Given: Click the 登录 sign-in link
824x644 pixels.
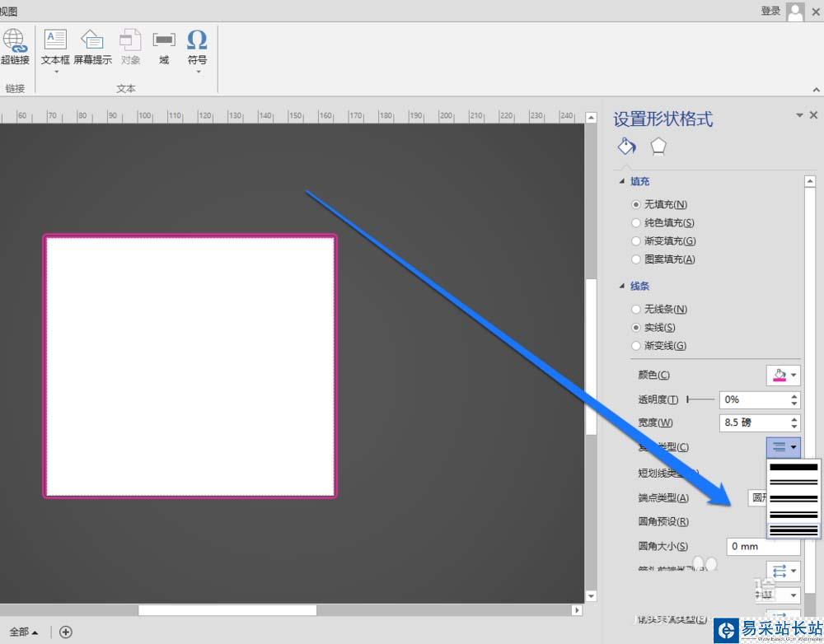Looking at the screenshot, I should [770, 11].
